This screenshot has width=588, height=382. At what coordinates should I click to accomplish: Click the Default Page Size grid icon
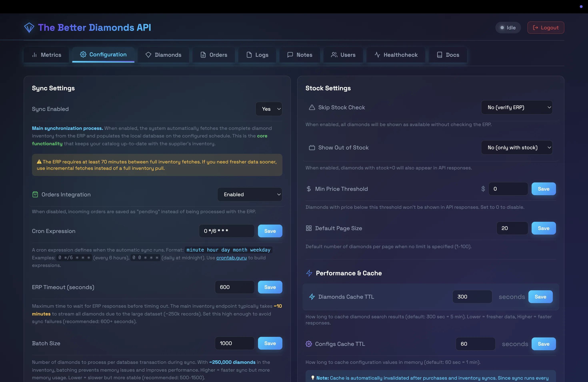(309, 228)
